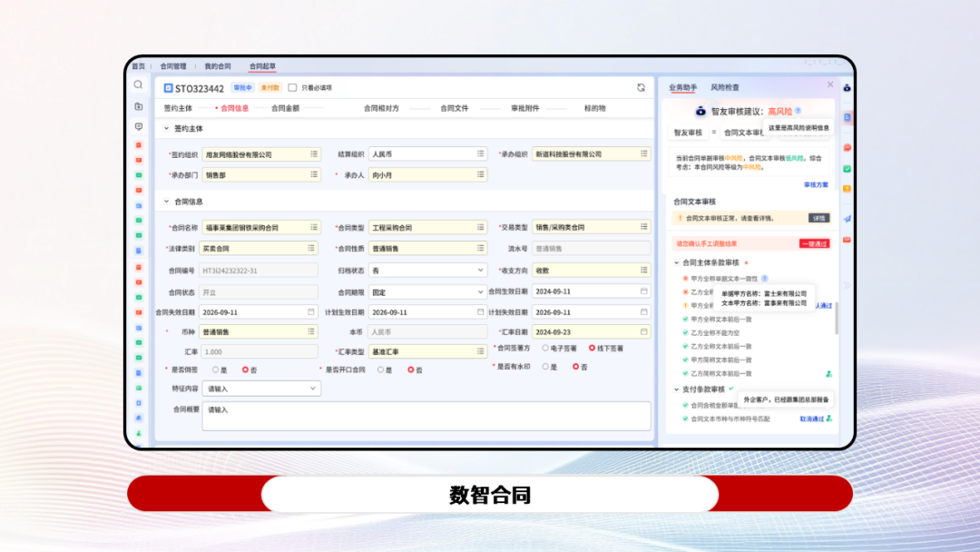Collapse the 签约主体 section
980x552 pixels.
coord(166,128)
